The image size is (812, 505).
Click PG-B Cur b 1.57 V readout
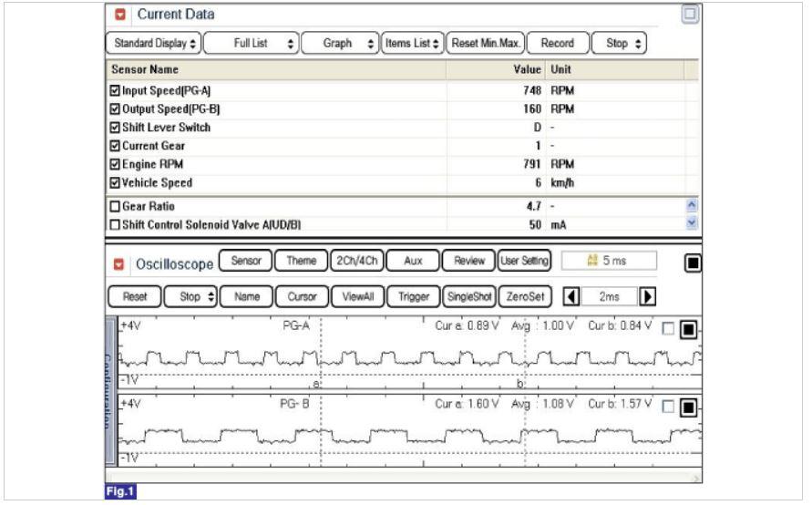pyautogui.click(x=620, y=404)
